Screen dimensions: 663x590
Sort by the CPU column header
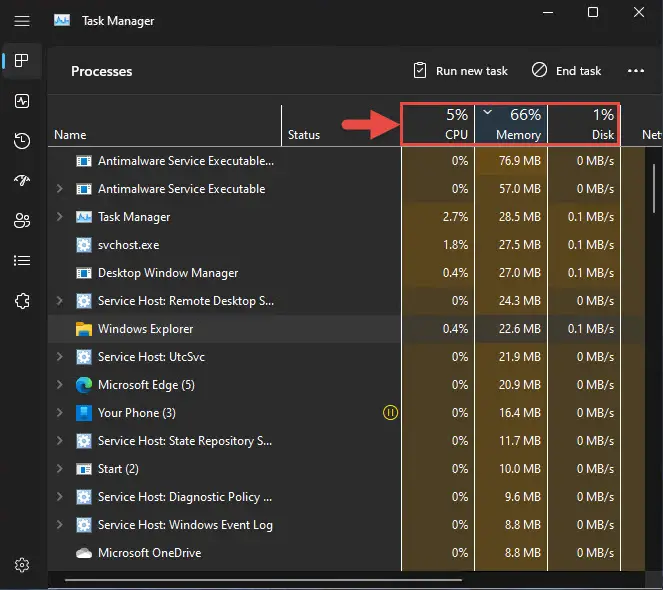(x=438, y=126)
